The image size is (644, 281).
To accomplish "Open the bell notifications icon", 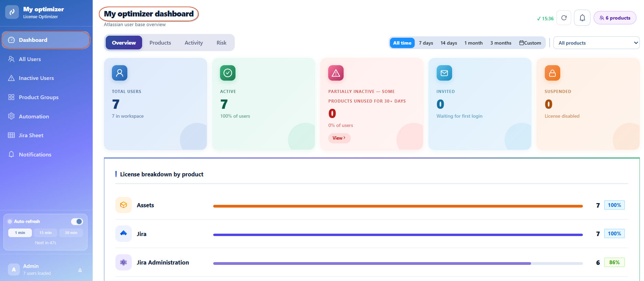I will (582, 18).
